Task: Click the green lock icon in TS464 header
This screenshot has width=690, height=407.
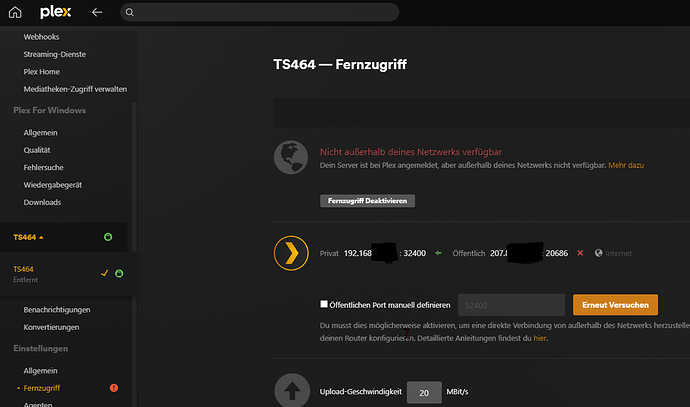Action: point(108,237)
